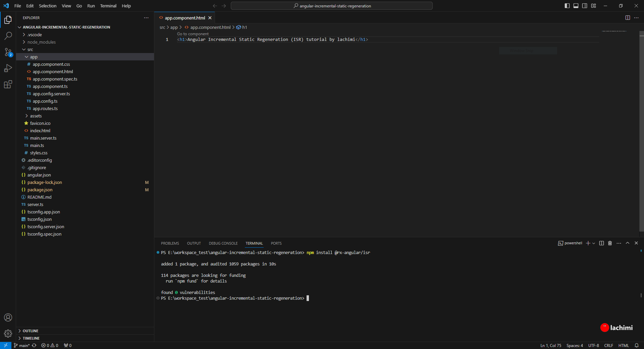Kill terminal with the trash icon
The image size is (644, 349).
point(610,243)
